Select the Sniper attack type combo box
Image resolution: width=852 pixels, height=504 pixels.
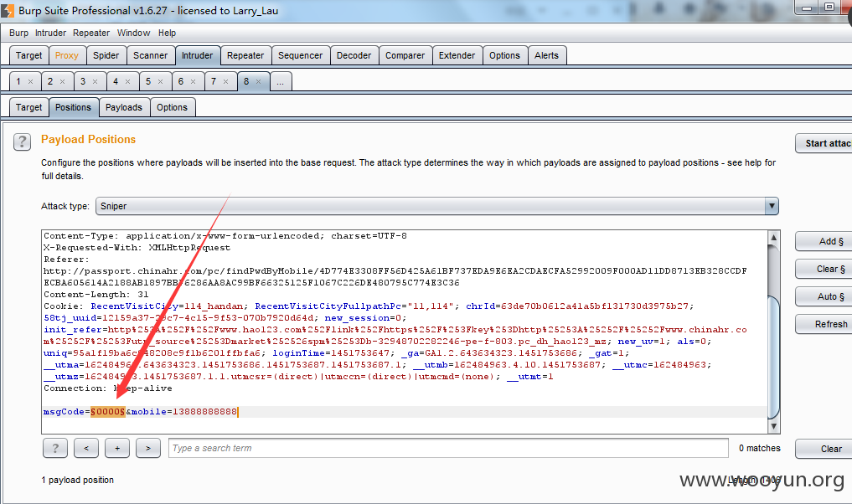coord(436,206)
